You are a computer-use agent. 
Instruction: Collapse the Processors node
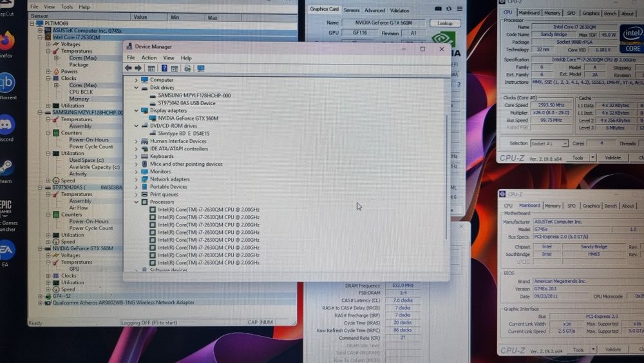[x=137, y=202]
